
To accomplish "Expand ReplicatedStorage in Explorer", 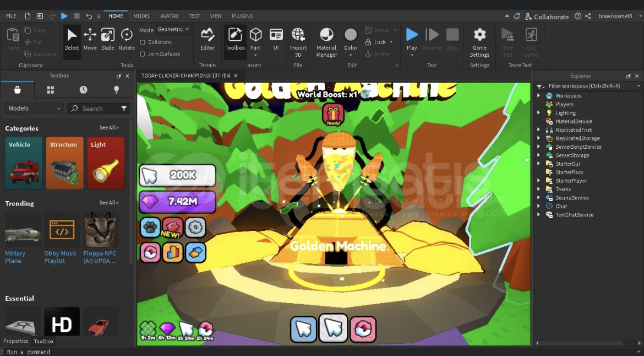I will (538, 138).
